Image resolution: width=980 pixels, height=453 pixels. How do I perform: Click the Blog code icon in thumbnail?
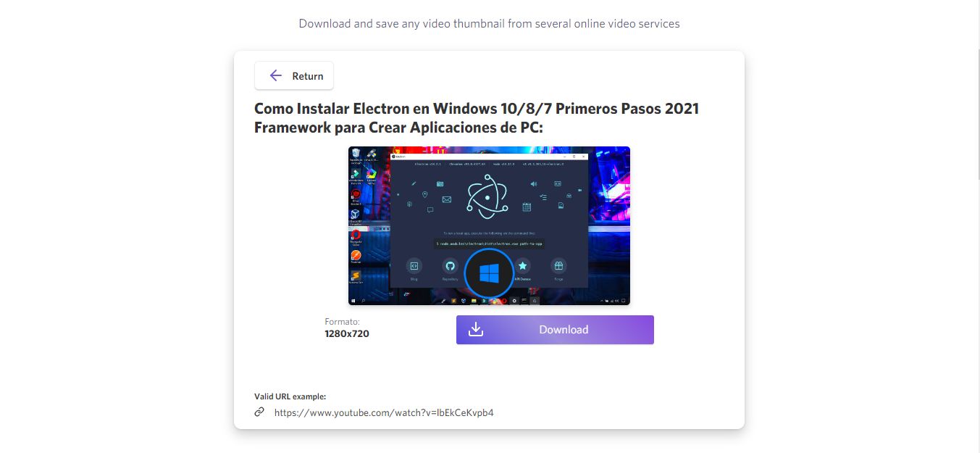click(x=414, y=265)
